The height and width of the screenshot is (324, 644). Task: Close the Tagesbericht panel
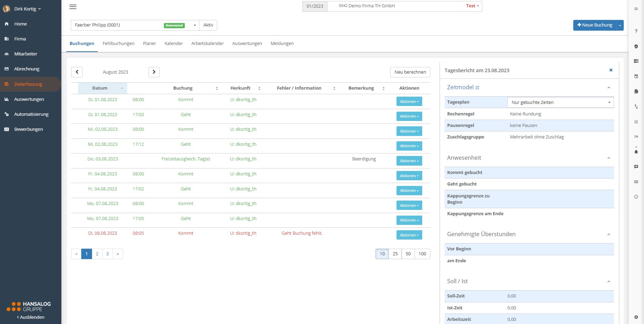(x=611, y=70)
